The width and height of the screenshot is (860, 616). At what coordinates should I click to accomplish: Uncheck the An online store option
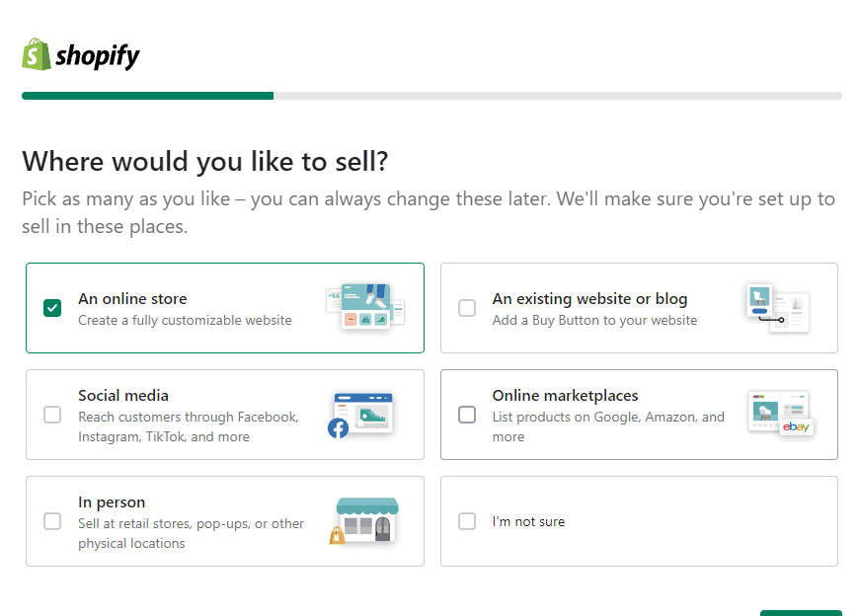tap(52, 307)
